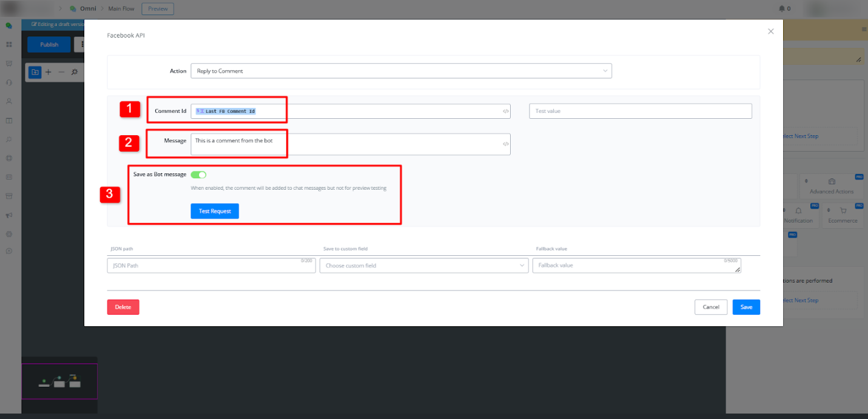The width and height of the screenshot is (868, 419).
Task: Click the Save button
Action: point(745,307)
